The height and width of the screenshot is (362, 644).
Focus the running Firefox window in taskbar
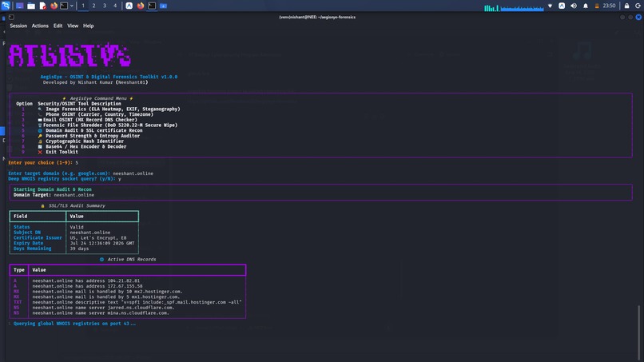(141, 6)
